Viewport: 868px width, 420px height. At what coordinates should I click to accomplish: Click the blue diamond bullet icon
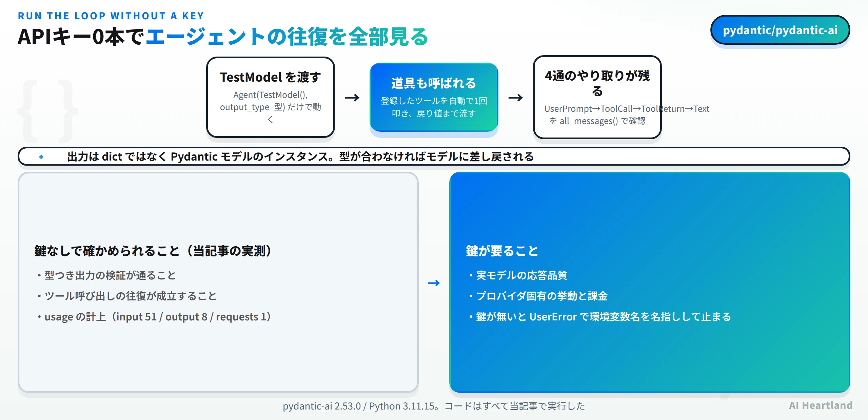pyautogui.click(x=41, y=156)
